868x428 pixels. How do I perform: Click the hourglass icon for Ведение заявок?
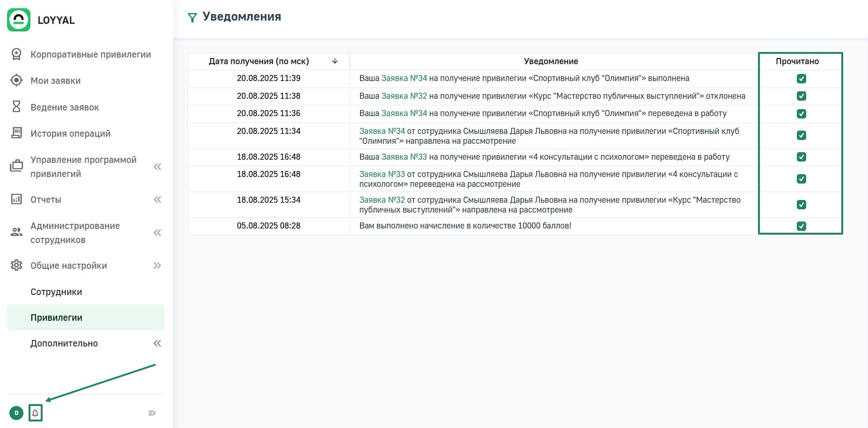(x=16, y=107)
